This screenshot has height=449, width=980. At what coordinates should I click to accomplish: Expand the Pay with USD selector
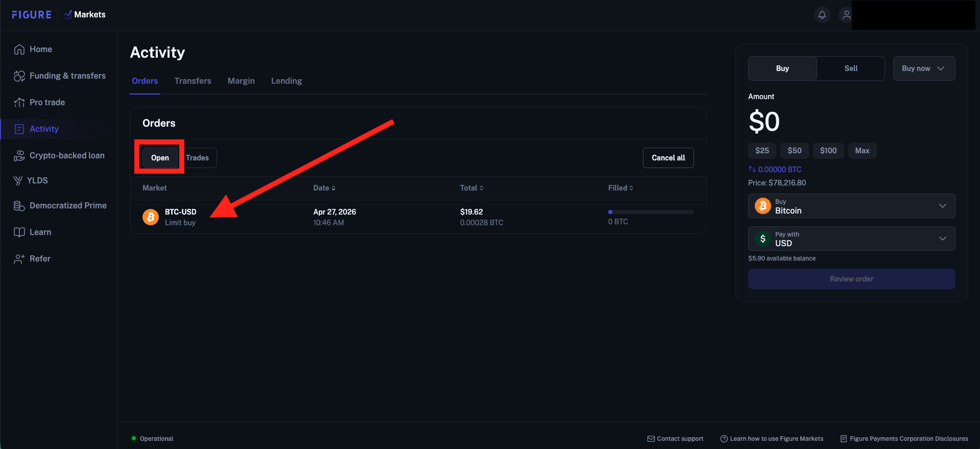851,239
